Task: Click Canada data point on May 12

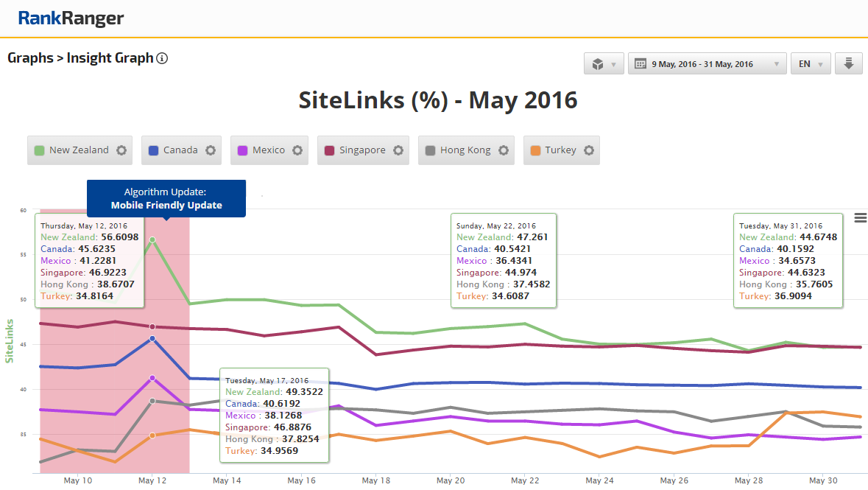Action: pos(152,338)
